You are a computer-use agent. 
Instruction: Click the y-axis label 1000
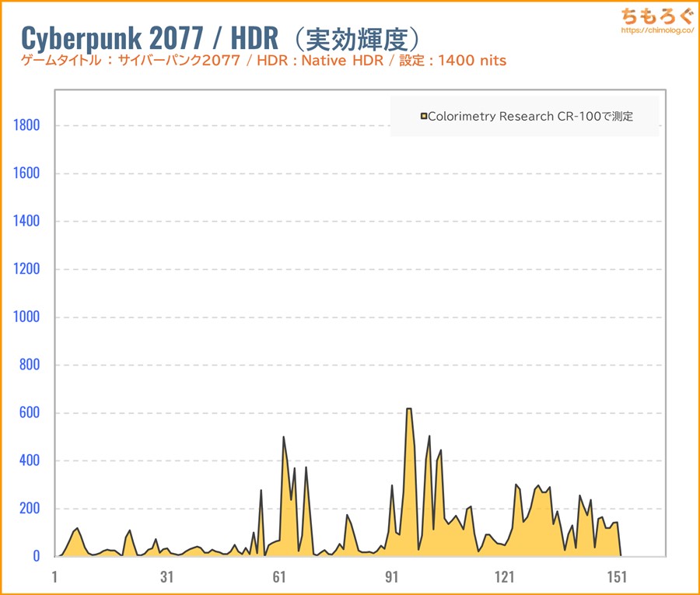[x=26, y=317]
